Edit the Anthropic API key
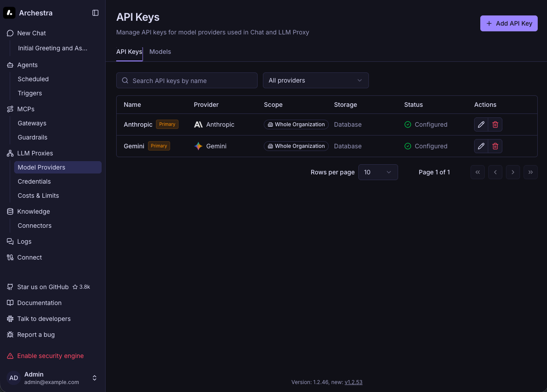 click(x=481, y=124)
